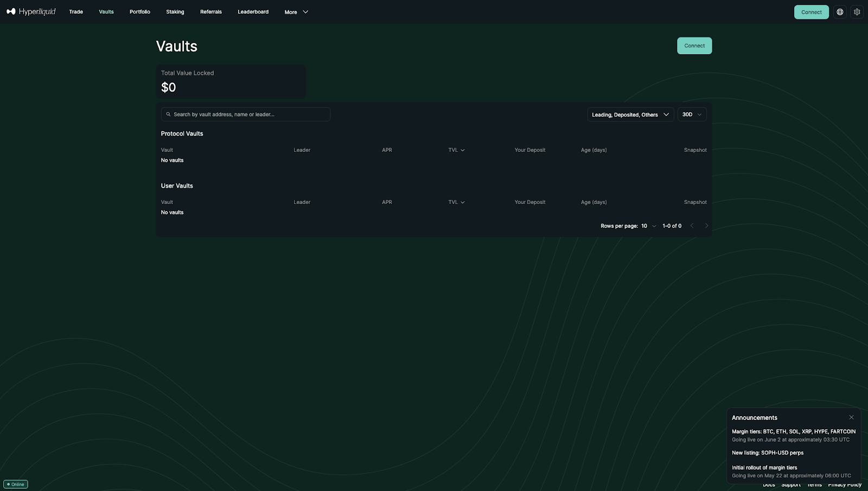Screen dimensions: 868x491
Task: Open the Leading, Deposited, Others filter
Action: point(630,114)
